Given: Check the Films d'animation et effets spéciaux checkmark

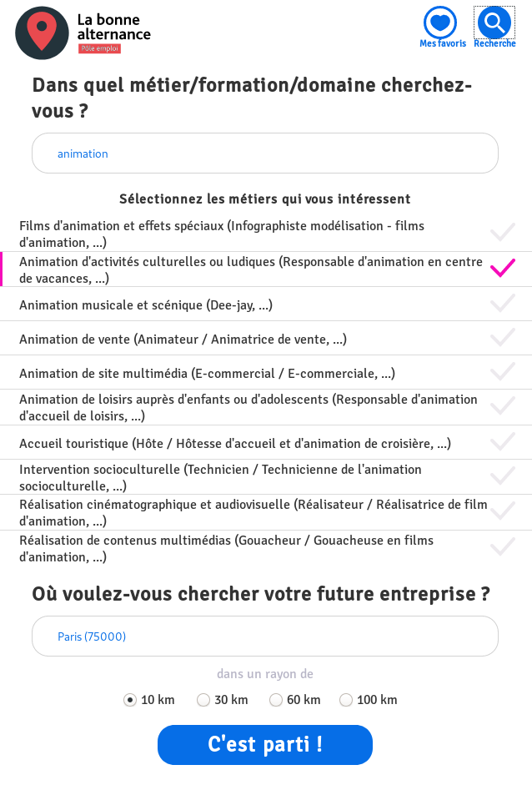Looking at the screenshot, I should (502, 233).
